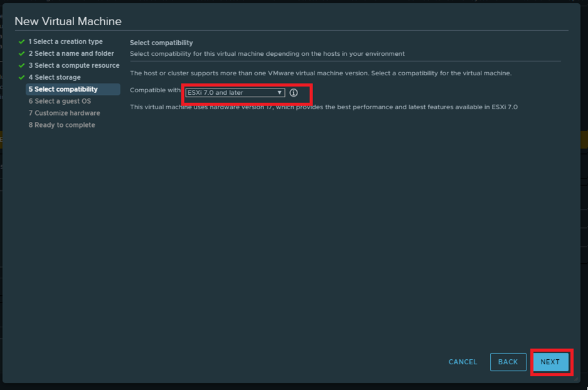
Task: Click green checkmark beside compute resource step
Action: coord(22,65)
